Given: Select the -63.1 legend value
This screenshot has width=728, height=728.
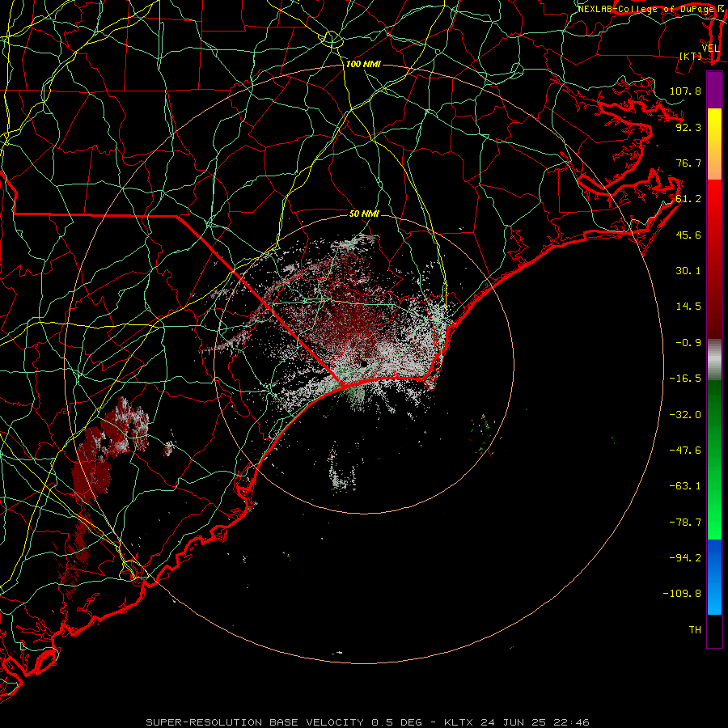Looking at the screenshot, I should coord(685,486).
